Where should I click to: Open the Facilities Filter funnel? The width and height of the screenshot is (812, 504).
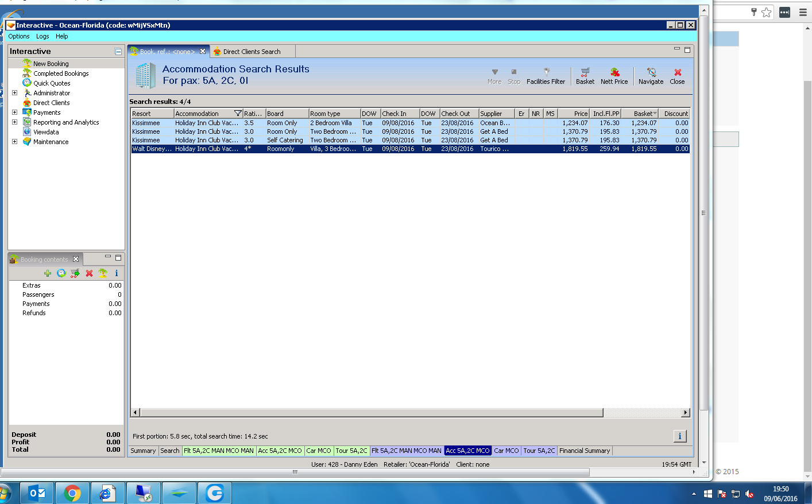click(x=546, y=72)
